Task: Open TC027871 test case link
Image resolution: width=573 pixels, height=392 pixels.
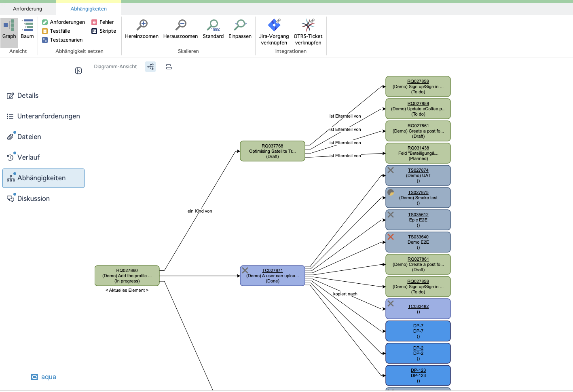Action: tap(272, 270)
